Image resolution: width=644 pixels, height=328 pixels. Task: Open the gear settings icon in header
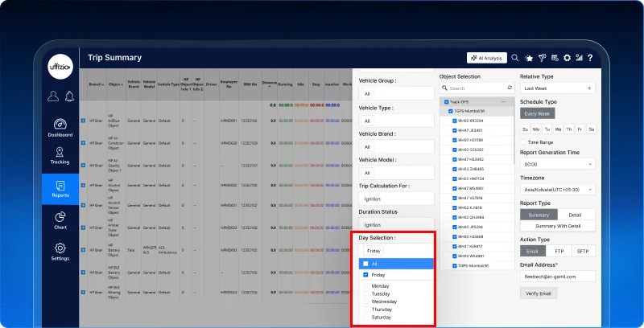tap(568, 58)
